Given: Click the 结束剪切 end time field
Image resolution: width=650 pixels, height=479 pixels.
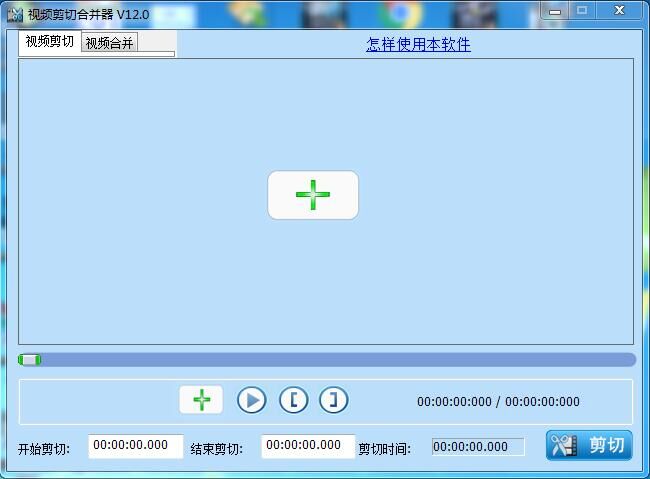Looking at the screenshot, I should pyautogui.click(x=308, y=446).
